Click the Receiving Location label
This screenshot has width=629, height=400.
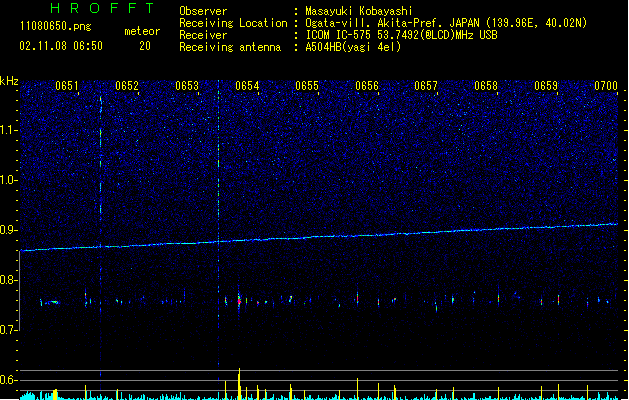(x=233, y=23)
